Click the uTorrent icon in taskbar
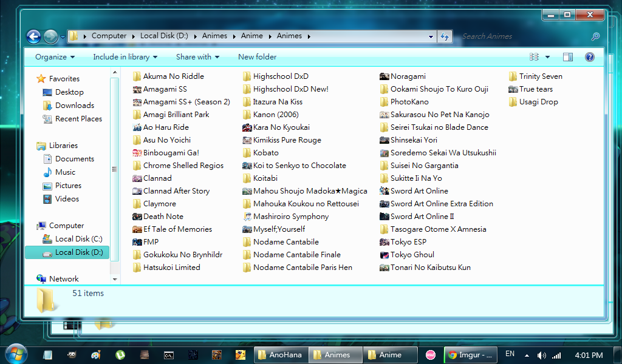This screenshot has height=364, width=622. tap(120, 355)
